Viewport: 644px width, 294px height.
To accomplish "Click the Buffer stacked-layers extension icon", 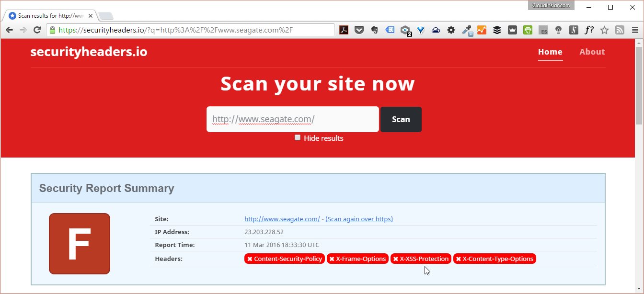I will click(497, 30).
